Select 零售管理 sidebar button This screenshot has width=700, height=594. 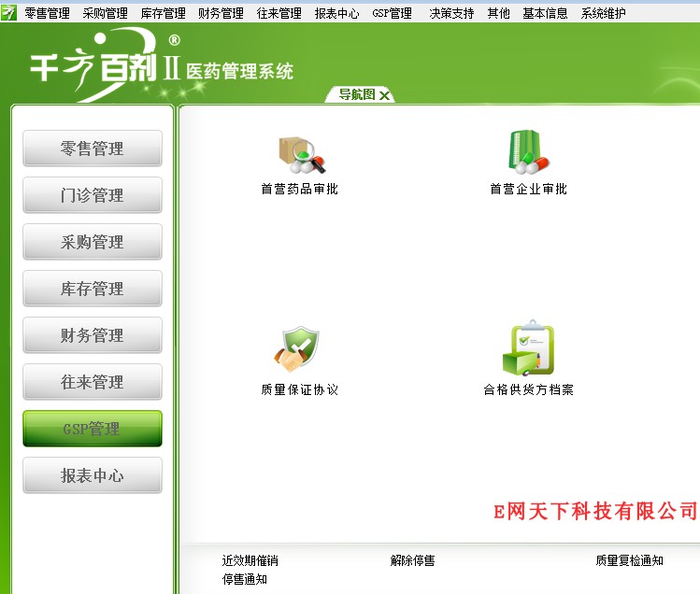(93, 148)
